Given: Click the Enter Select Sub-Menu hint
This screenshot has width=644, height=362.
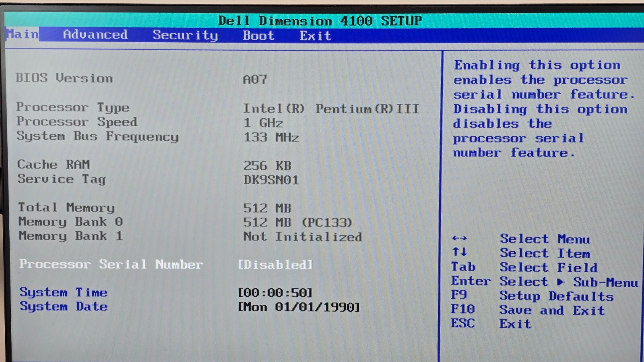Looking at the screenshot, I should click(x=545, y=282).
